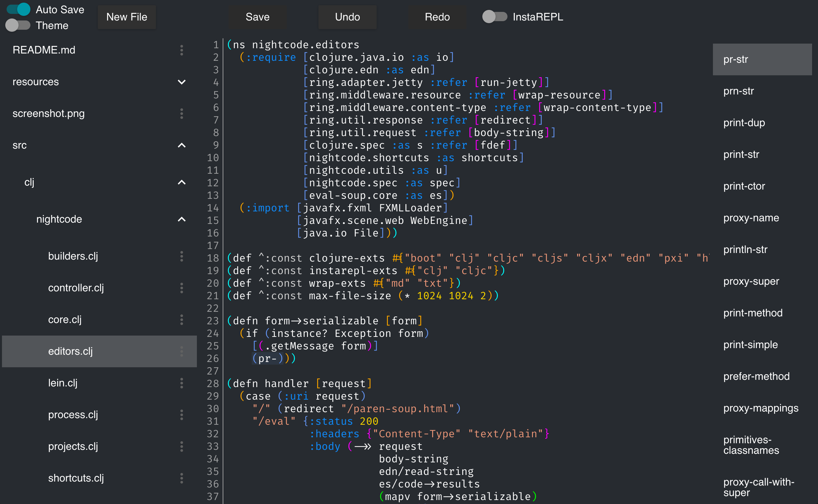The width and height of the screenshot is (818, 504).
Task: Collapse the src folder chevron
Action: pos(182,145)
